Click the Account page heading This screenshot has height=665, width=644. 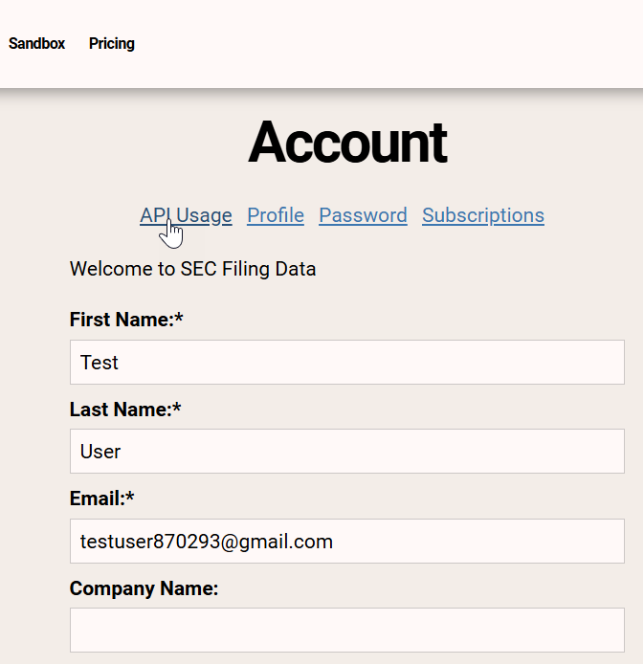point(347,143)
